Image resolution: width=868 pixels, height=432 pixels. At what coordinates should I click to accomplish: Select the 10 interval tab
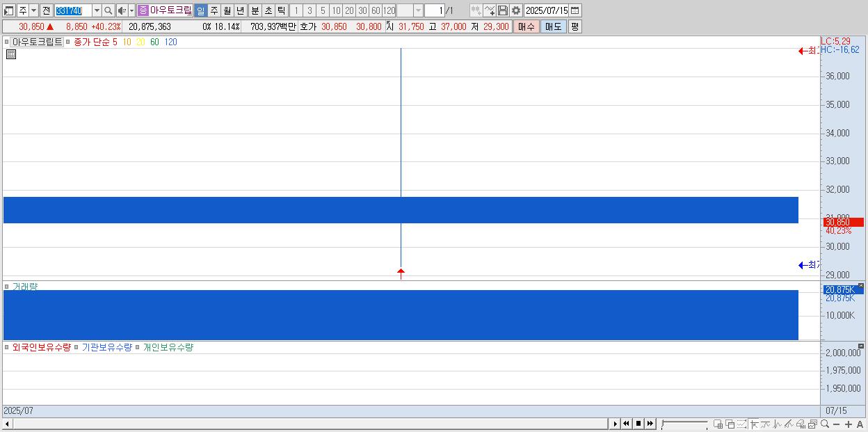336,10
